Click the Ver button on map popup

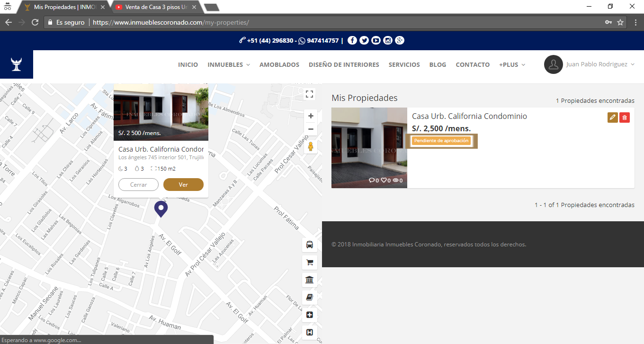click(183, 185)
